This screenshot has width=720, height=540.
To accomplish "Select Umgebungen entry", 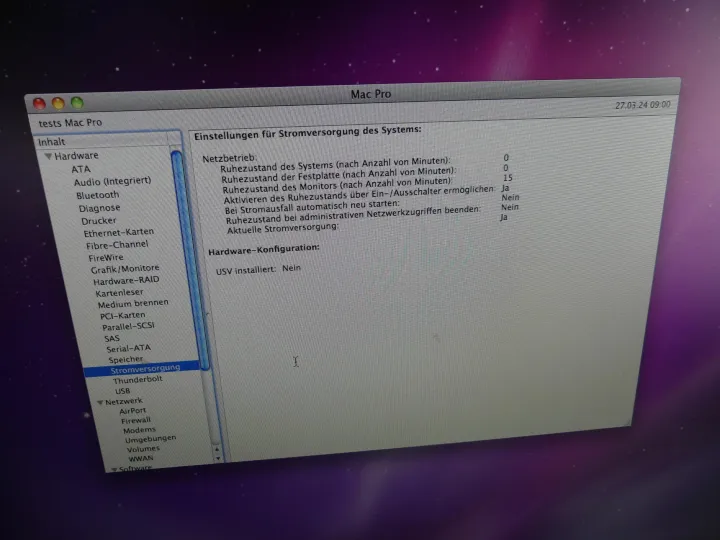I will pyautogui.click(x=151, y=439).
